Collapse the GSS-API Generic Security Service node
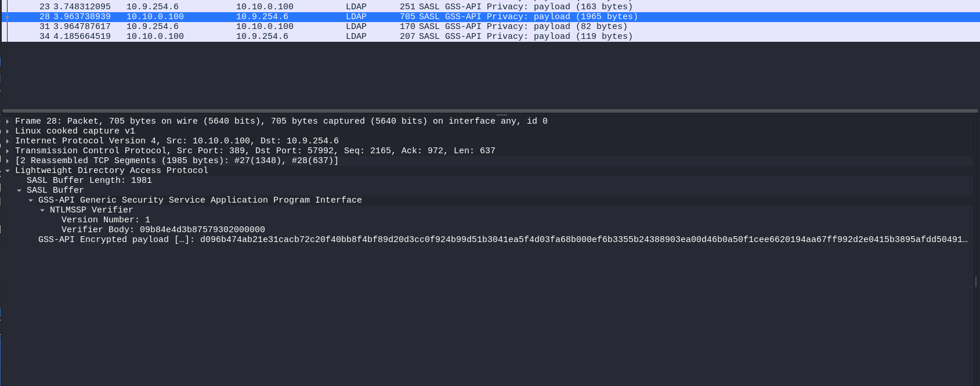The image size is (980, 386). [x=31, y=200]
